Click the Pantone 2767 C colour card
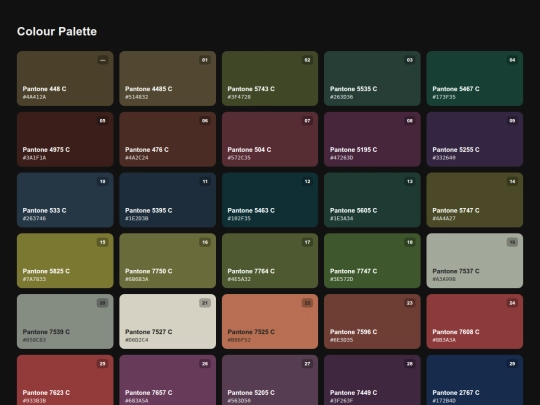540x405 pixels. [x=475, y=380]
